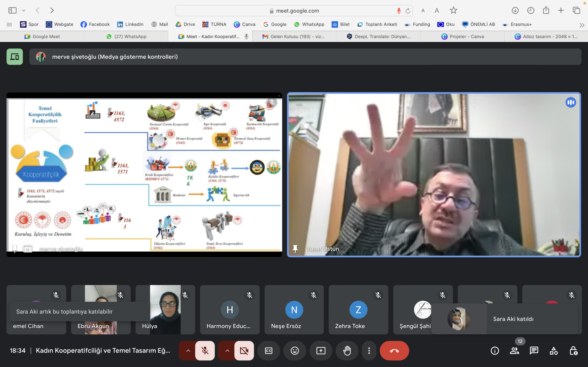Switch to the Gelen Kutusu tab
Image resolution: width=588 pixels, height=367 pixels.
click(294, 36)
